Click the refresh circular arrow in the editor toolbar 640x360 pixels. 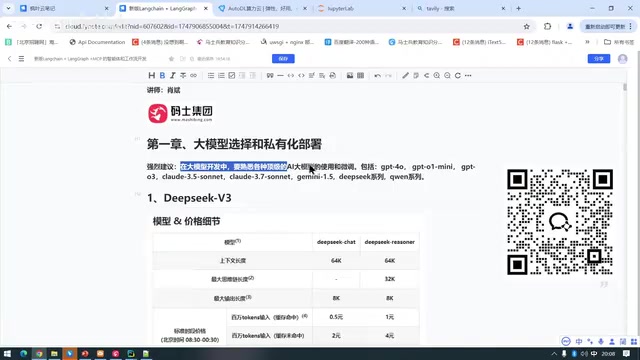click(458, 76)
